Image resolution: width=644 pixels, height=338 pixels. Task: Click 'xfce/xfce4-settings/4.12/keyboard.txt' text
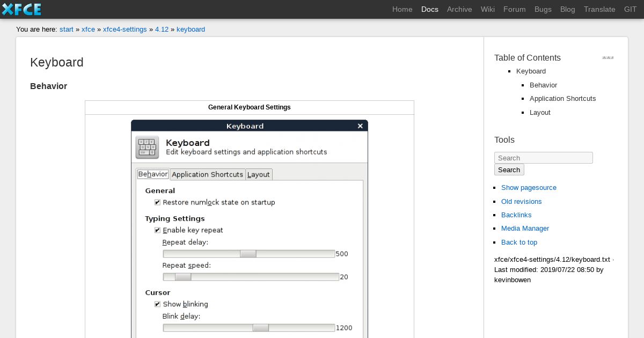(552, 260)
